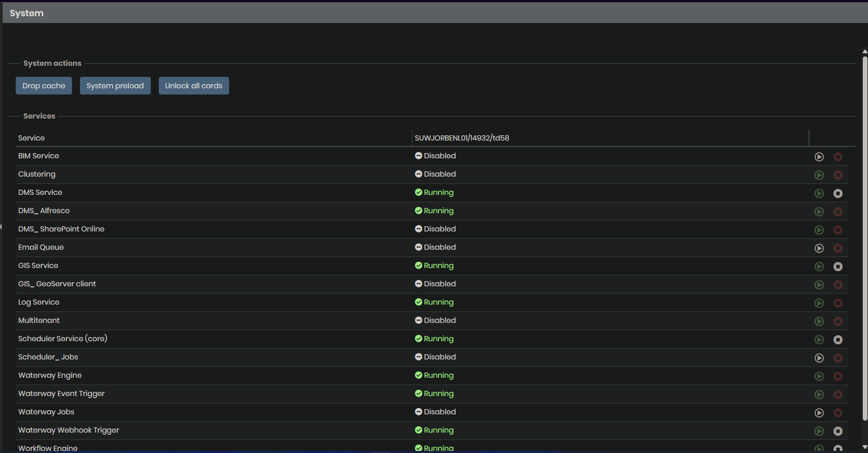Start the BIM Service

[819, 157]
